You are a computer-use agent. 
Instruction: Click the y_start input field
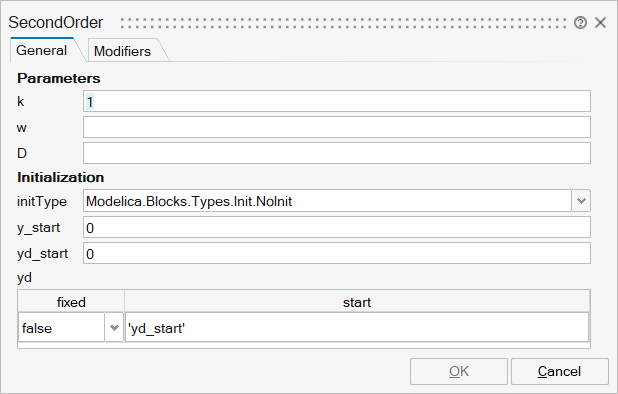click(337, 227)
